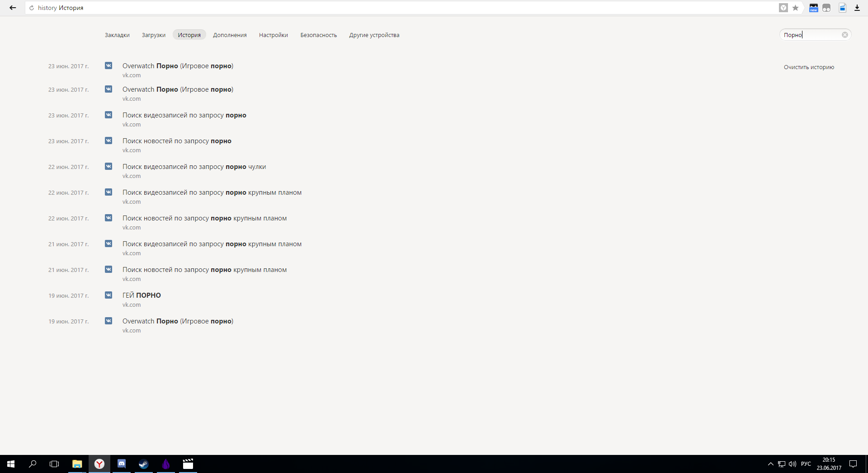Open the browser downloads arrow icon

click(x=857, y=8)
